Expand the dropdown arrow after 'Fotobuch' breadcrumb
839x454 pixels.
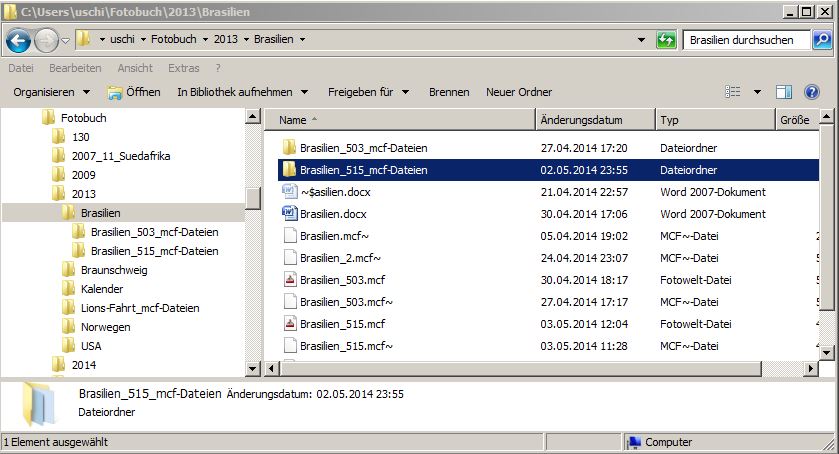click(x=205, y=40)
